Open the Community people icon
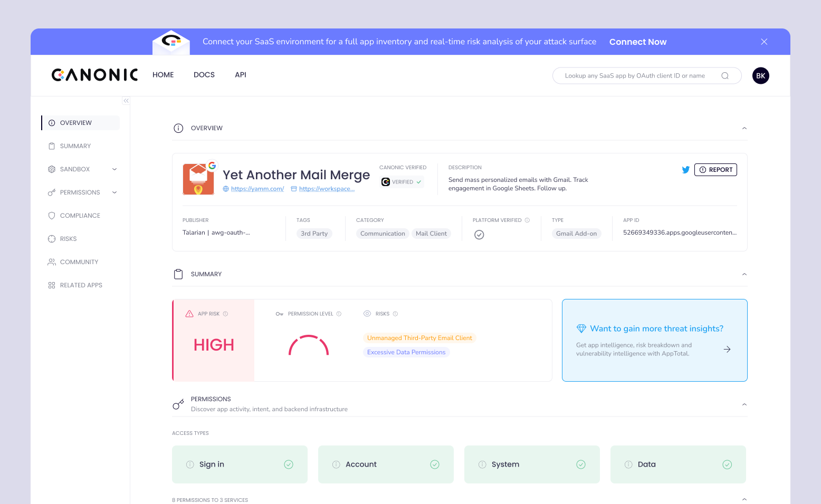Image resolution: width=821 pixels, height=504 pixels. tap(51, 261)
